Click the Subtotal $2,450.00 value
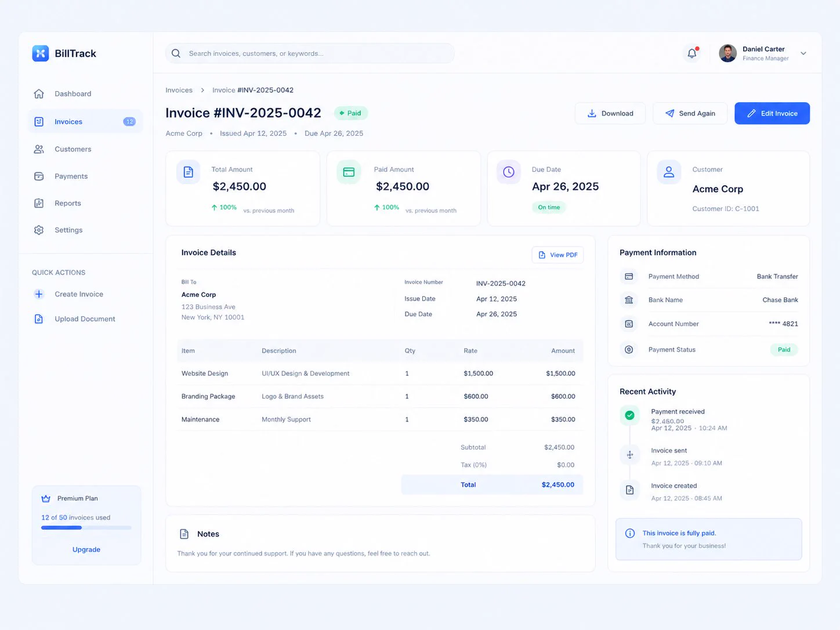 tap(559, 447)
